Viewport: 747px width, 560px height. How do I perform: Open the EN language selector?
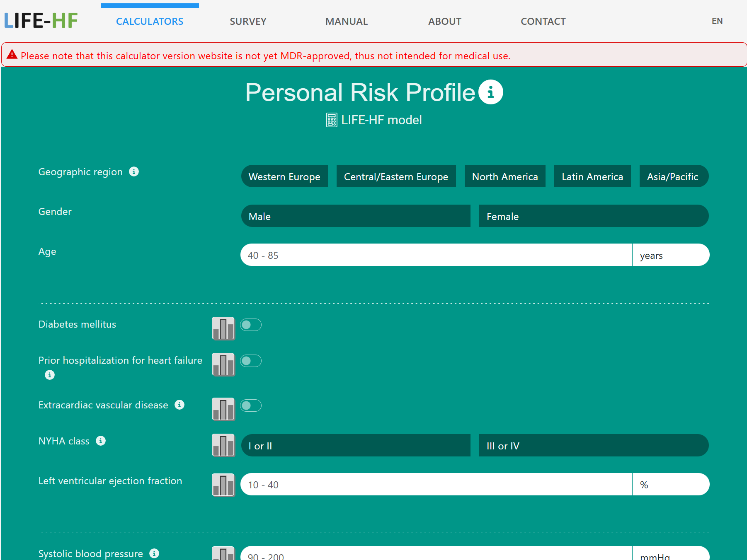717,21
